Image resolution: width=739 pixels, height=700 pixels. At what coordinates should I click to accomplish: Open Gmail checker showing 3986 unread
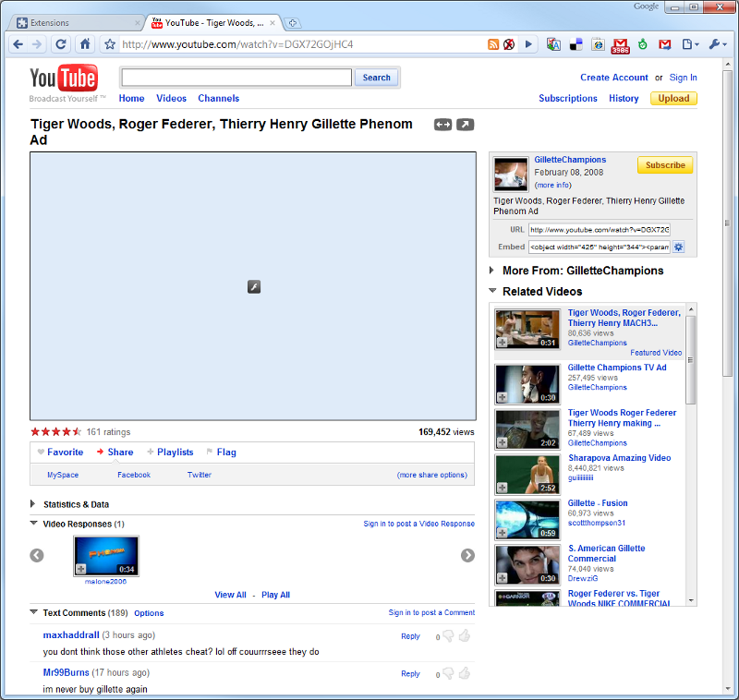click(x=620, y=45)
